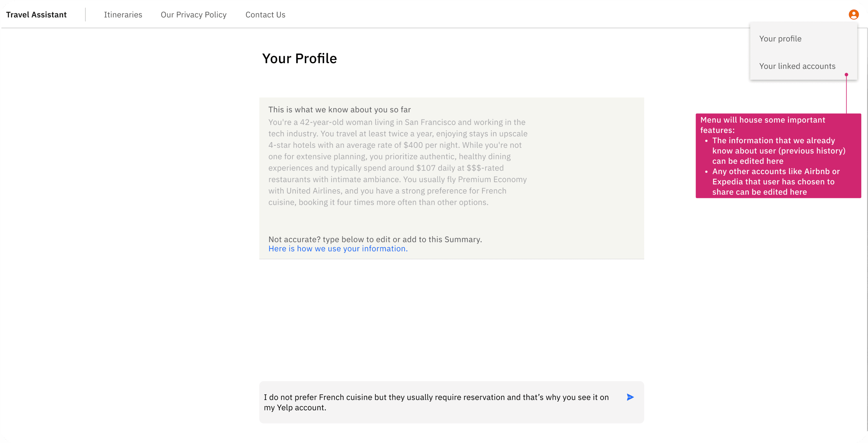Click 'Not accurate? type below' instruction text
This screenshot has height=443, width=868.
[375, 239]
